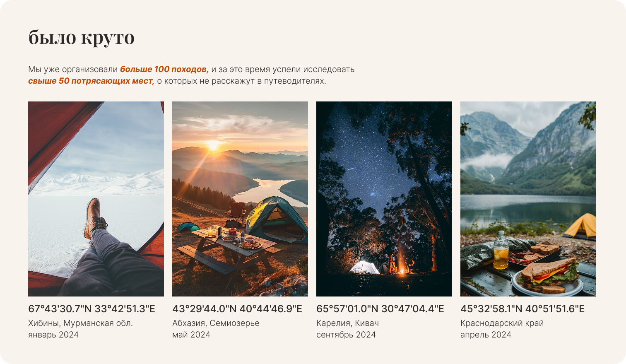Viewport: 626px width, 364px height.
Task: Click the 'Краснодарский край' caption
Action: pyautogui.click(x=502, y=323)
